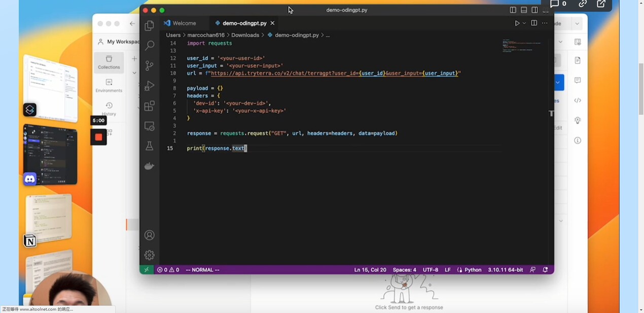The image size is (644, 313).
Task: Open the Accounts menu in activity bar
Action: [x=149, y=235]
